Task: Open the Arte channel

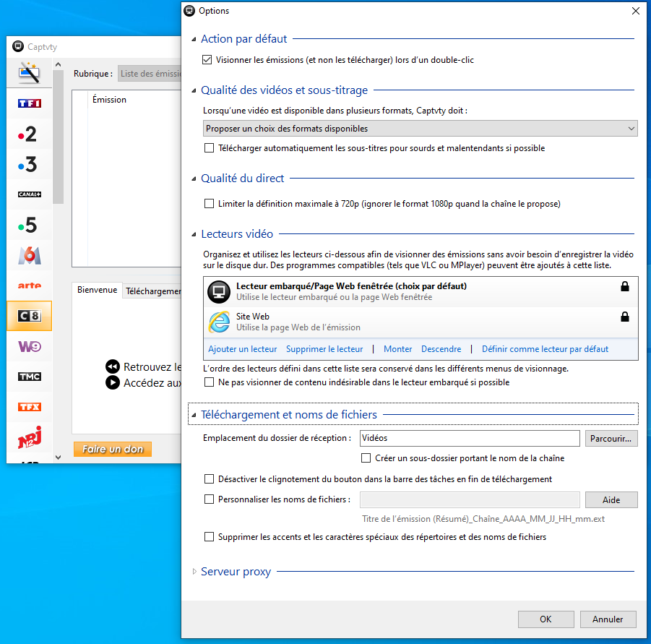Action: tap(29, 285)
